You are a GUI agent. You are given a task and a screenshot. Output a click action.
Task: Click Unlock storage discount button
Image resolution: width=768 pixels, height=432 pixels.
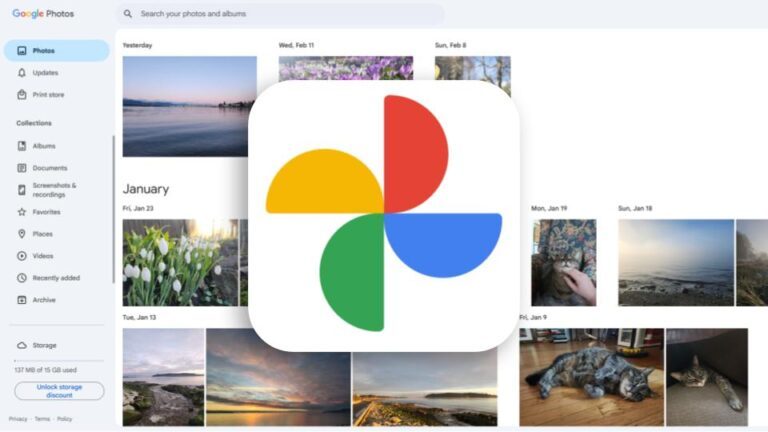coord(59,391)
